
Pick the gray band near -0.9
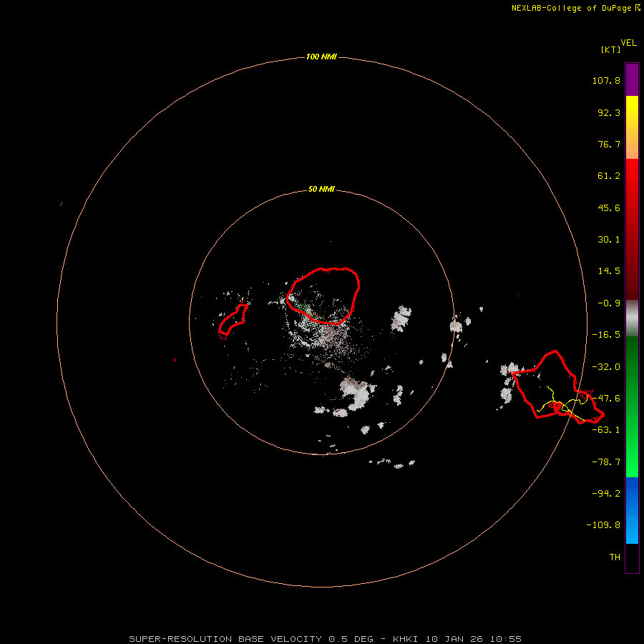pos(632,318)
